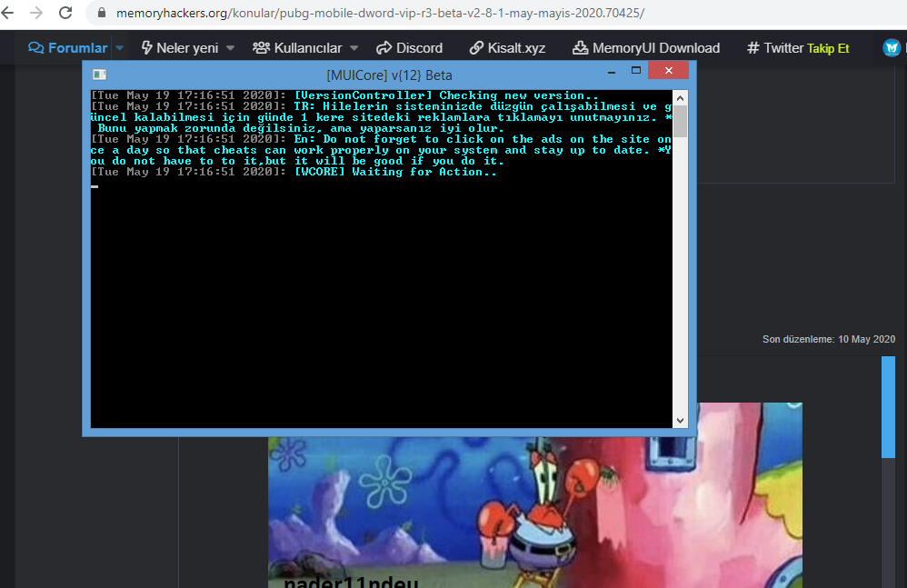The width and height of the screenshot is (907, 588).
Task: Go back with browser back arrow
Action: coord(7,13)
